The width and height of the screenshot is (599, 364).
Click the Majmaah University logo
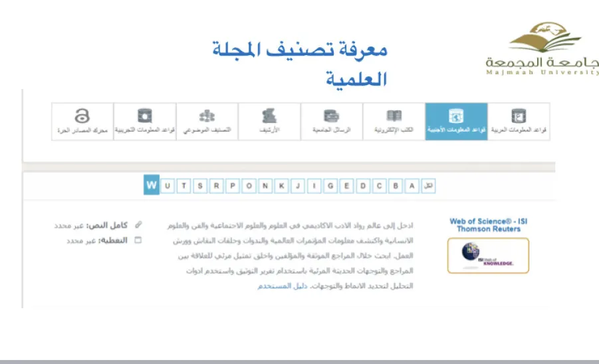542,49
